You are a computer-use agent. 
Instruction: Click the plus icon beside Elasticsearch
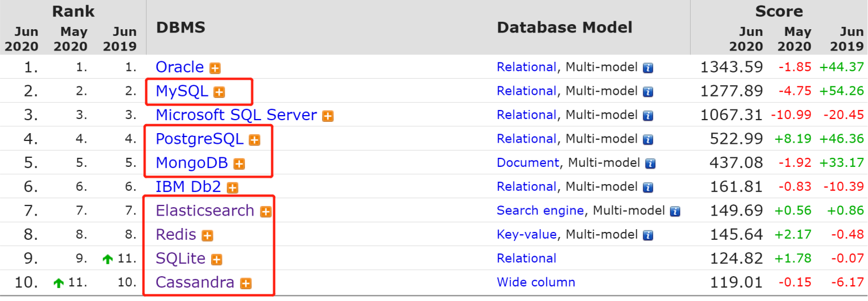(266, 212)
